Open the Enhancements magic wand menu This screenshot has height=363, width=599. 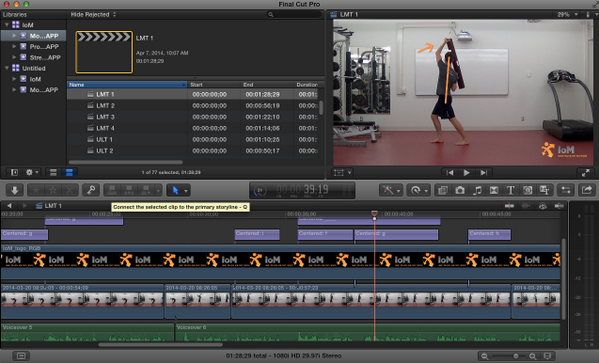[390, 190]
